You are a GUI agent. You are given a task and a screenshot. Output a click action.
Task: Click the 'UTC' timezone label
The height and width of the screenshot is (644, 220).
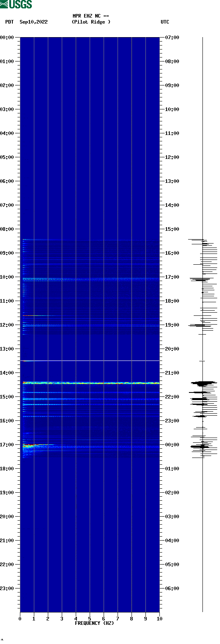[x=165, y=22]
